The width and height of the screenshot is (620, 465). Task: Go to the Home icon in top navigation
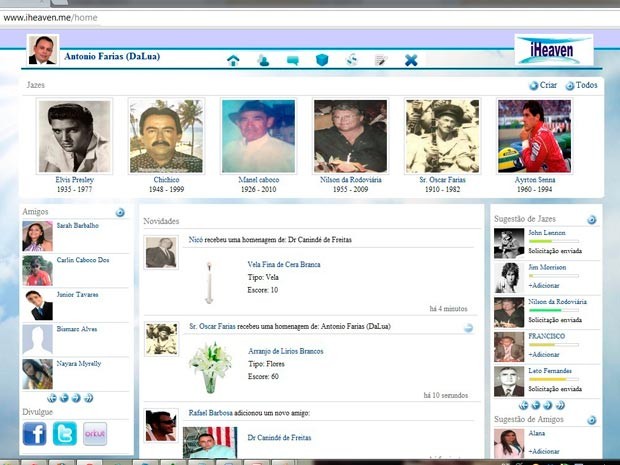(233, 60)
